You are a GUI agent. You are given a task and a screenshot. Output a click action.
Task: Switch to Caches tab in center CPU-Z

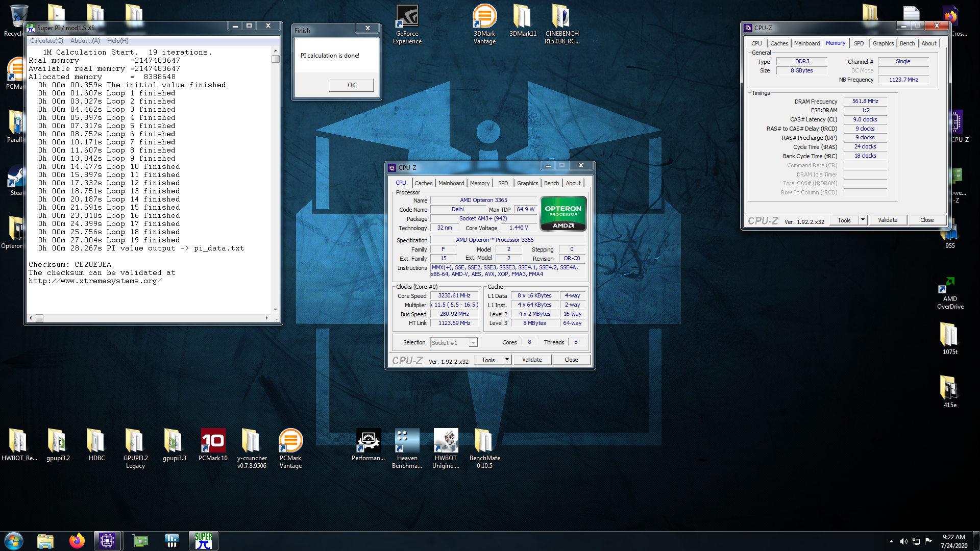point(423,183)
